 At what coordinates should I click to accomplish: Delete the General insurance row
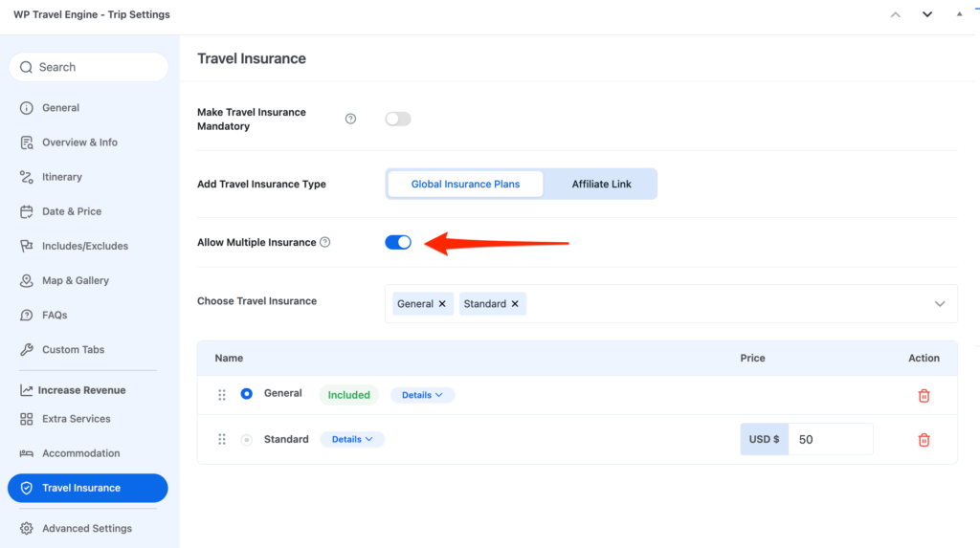[924, 395]
